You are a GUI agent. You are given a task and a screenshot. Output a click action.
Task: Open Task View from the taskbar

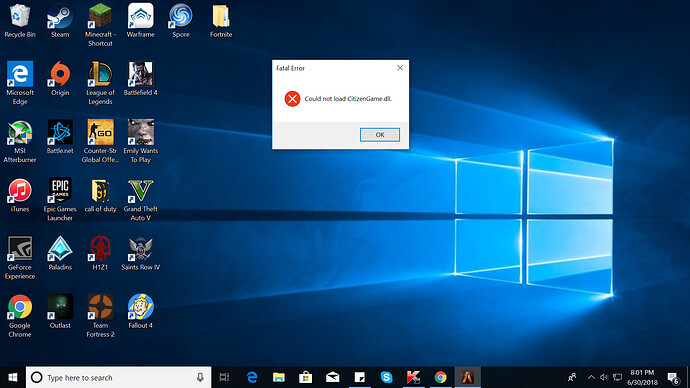(x=224, y=377)
